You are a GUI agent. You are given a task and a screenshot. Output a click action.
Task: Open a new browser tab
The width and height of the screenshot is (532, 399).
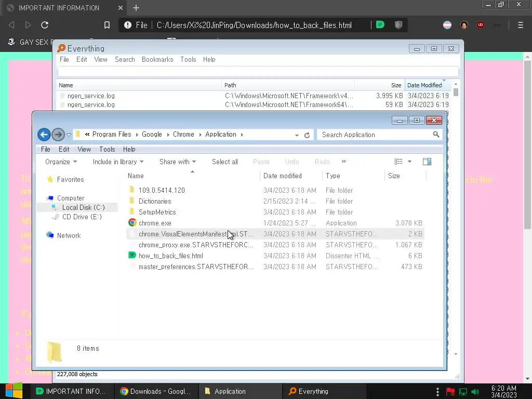136,8
